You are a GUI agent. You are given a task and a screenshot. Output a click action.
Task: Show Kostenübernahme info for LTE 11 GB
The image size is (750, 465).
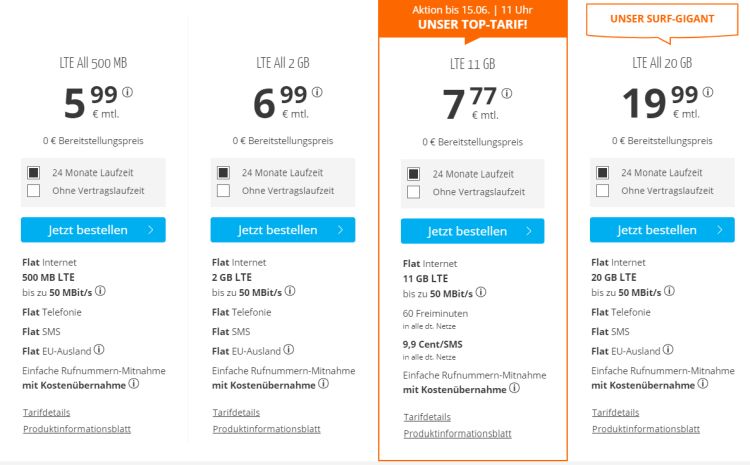[514, 388]
